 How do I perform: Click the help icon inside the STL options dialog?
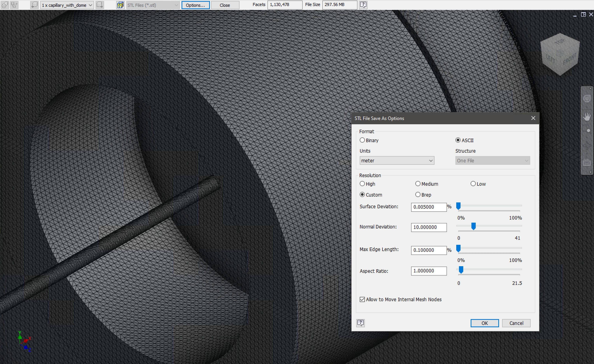click(x=360, y=323)
